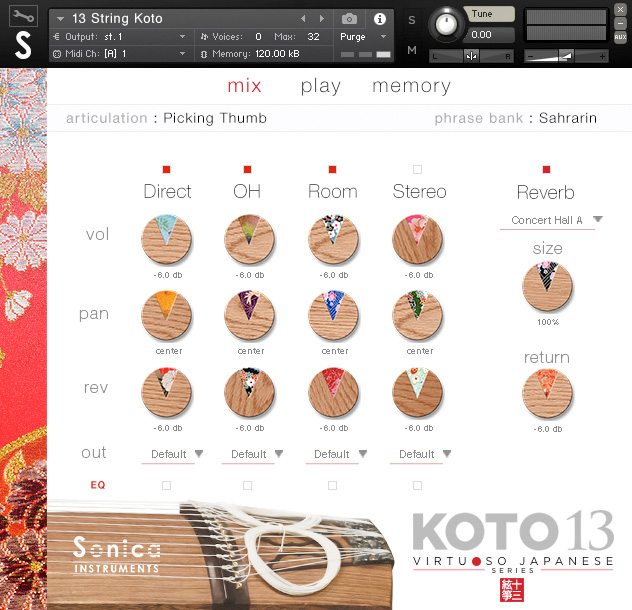632x610 pixels.
Task: Click the Room vol knob
Action: tap(333, 239)
